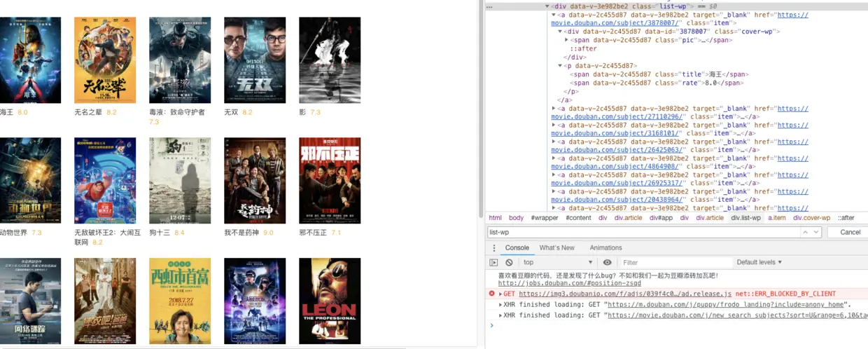Viewport: 868px width, 349px height.
Task: Collapse the cover-wp div node
Action: click(x=560, y=32)
